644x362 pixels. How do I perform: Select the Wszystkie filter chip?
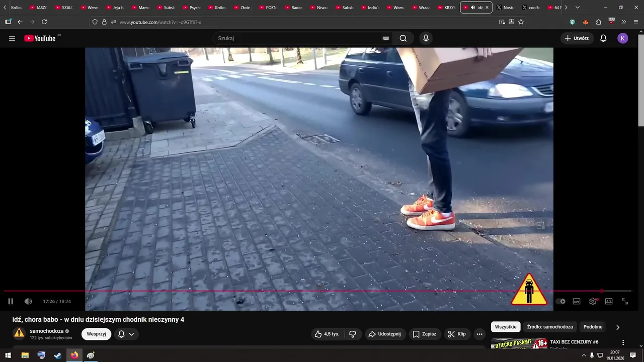pyautogui.click(x=506, y=327)
